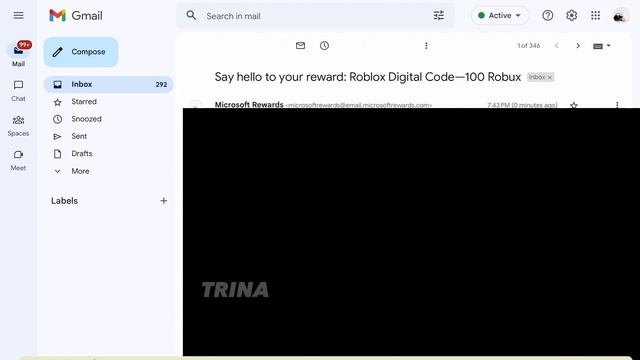
Task: Compose a new email
Action: click(x=81, y=52)
